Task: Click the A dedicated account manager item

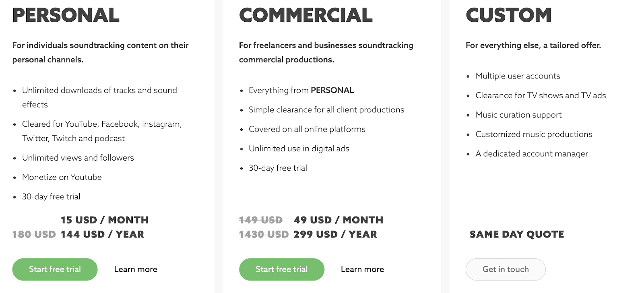Action: (x=532, y=154)
